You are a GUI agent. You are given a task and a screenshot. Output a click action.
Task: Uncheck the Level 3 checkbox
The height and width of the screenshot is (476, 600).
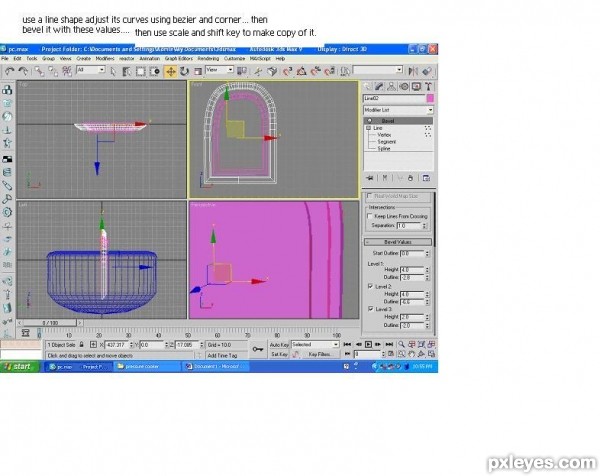pos(370,309)
